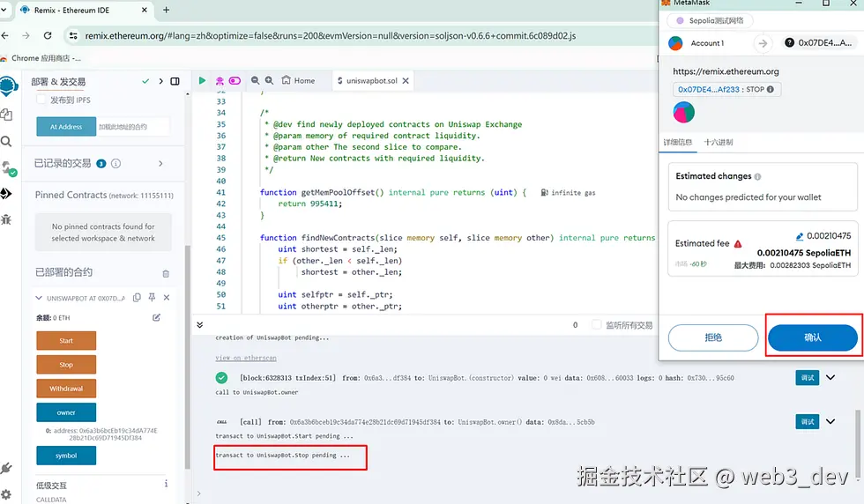Viewport: 864px width, 504px height.
Task: Open the browser tab list dropdown
Action: click(x=4, y=10)
